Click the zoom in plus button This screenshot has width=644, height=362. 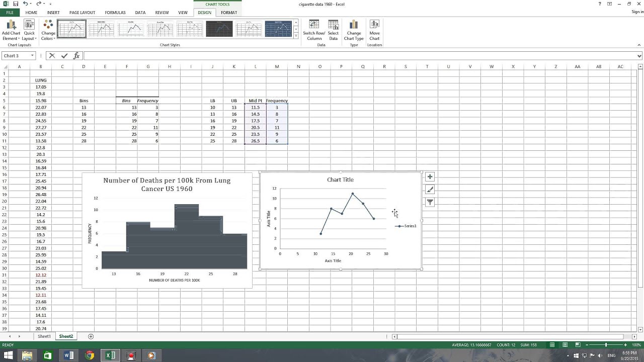click(625, 345)
